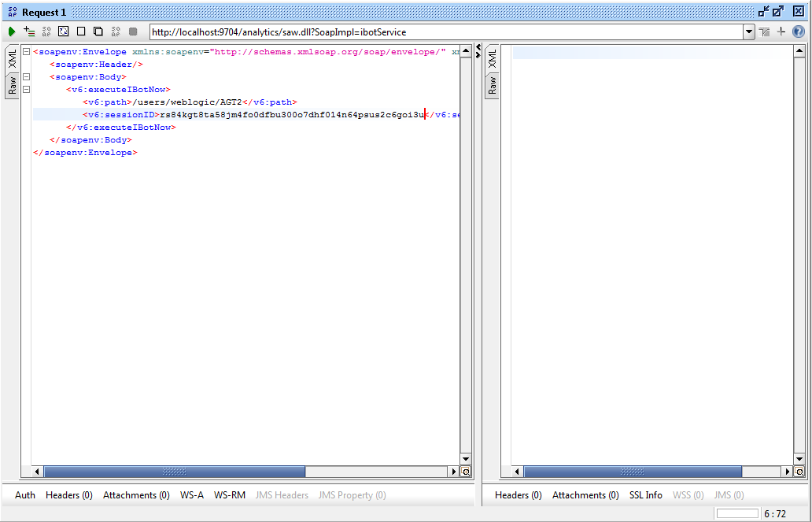Change editor tab layout icon beside endpoint dropdown
This screenshot has width=812, height=522.
(764, 32)
